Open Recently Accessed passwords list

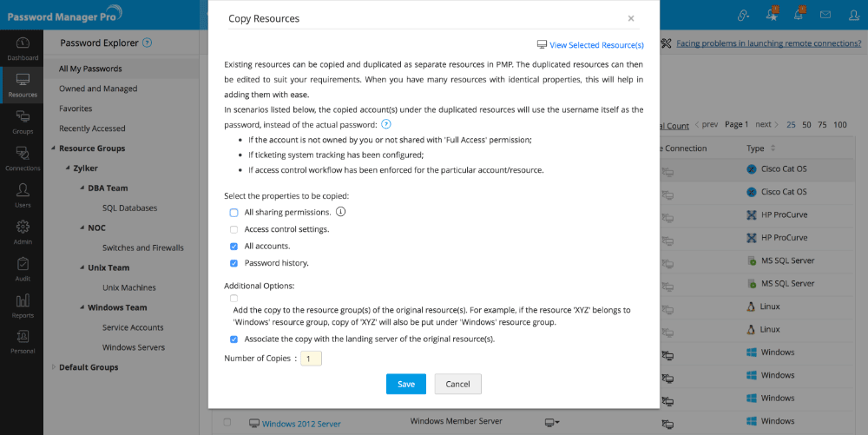coord(92,129)
